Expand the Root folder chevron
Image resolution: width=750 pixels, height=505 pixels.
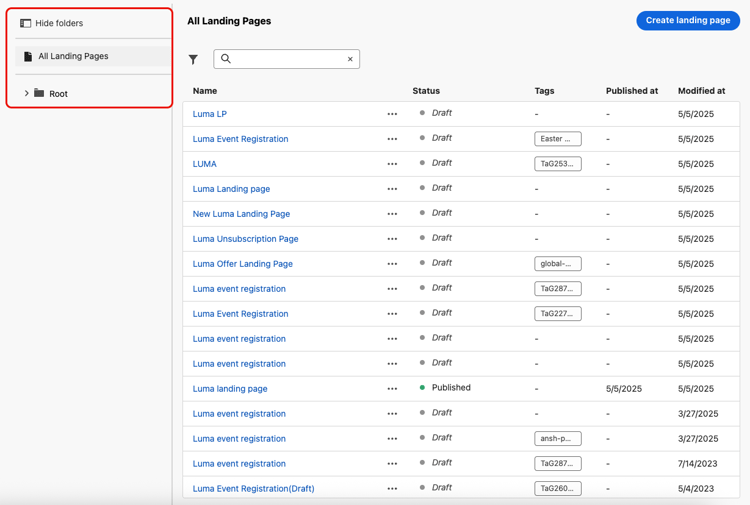coord(27,94)
